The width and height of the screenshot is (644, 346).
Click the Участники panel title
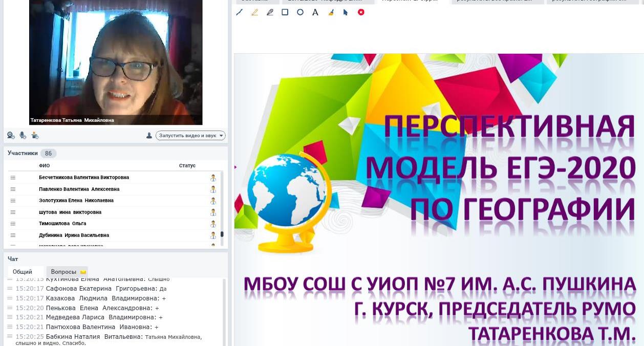23,153
